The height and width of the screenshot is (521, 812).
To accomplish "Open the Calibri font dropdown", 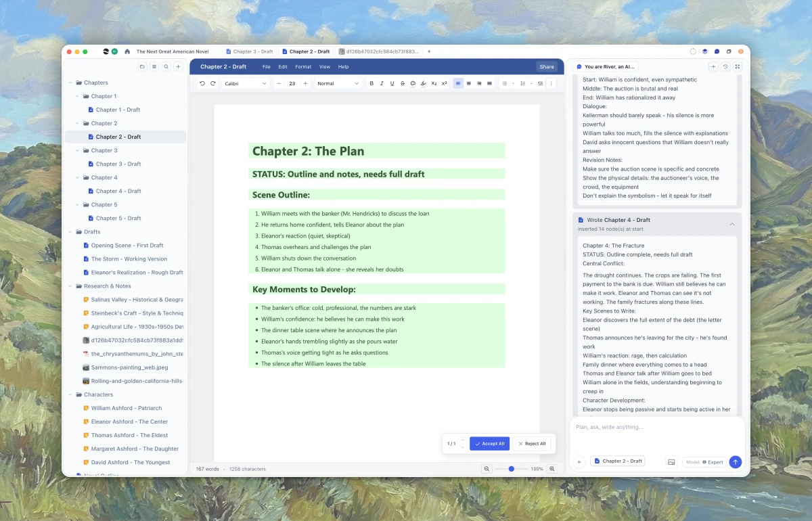I will (x=246, y=83).
